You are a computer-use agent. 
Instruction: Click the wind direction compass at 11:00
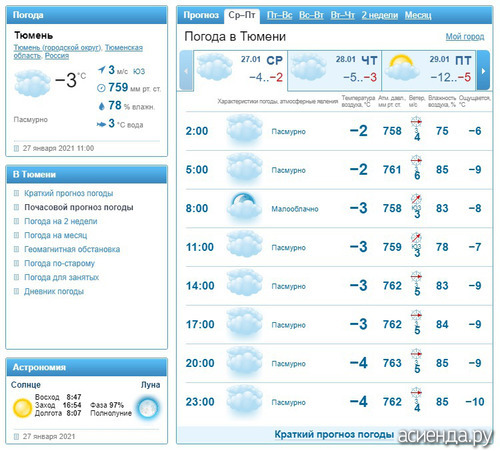pyautogui.click(x=416, y=237)
